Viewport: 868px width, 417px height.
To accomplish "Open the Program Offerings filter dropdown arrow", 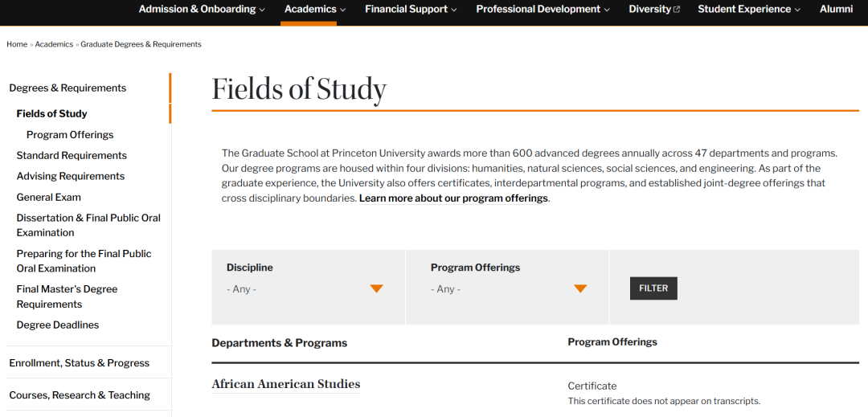I will point(580,288).
